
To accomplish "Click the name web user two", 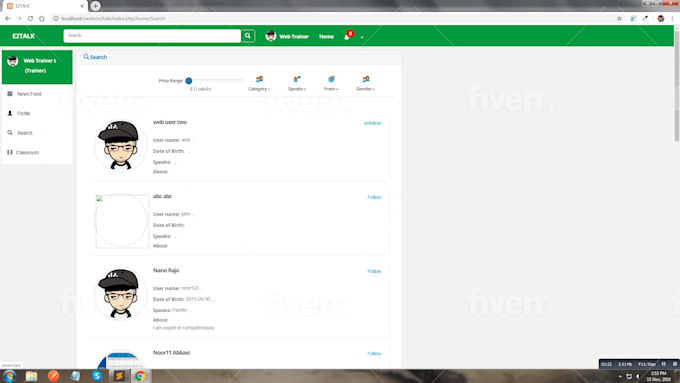I will (170, 122).
